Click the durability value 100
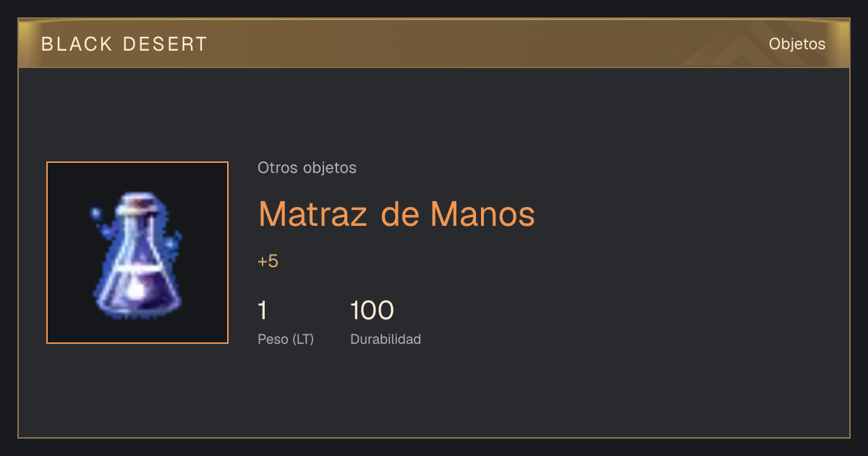The height and width of the screenshot is (456, 868). pos(372,311)
